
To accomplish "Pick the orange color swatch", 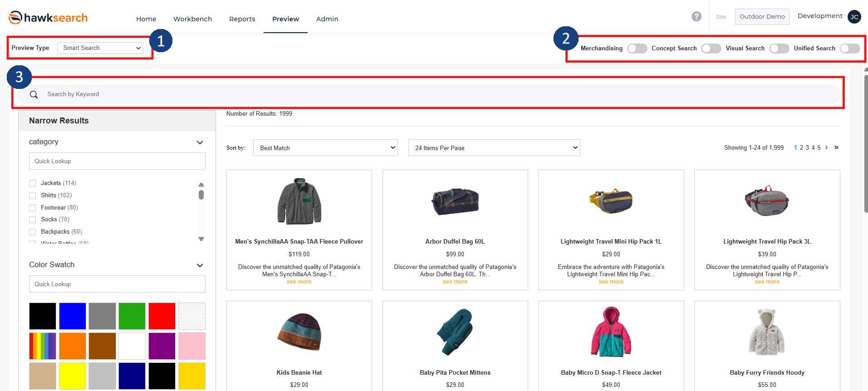I will tap(73, 346).
